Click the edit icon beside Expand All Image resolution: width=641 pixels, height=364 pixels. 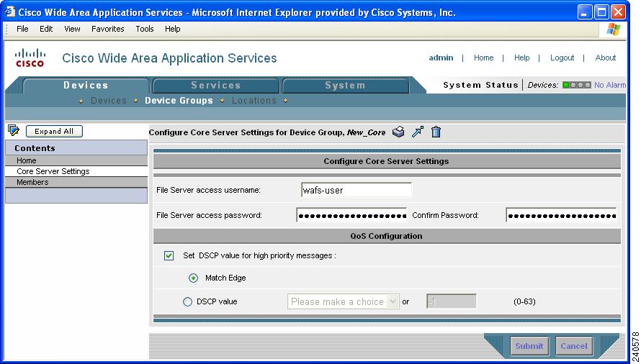(x=14, y=131)
